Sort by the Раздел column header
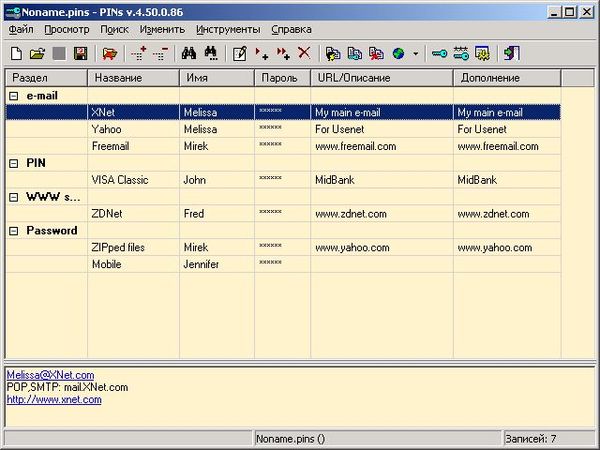This screenshot has width=600, height=450. coord(47,78)
